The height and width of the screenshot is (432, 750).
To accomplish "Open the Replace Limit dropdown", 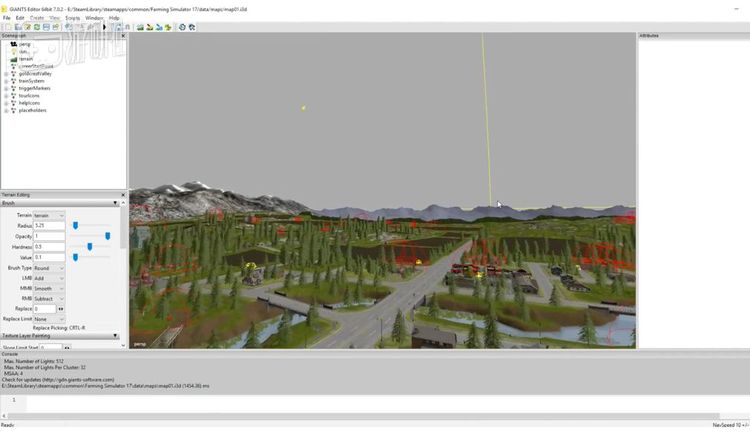I will tap(49, 319).
